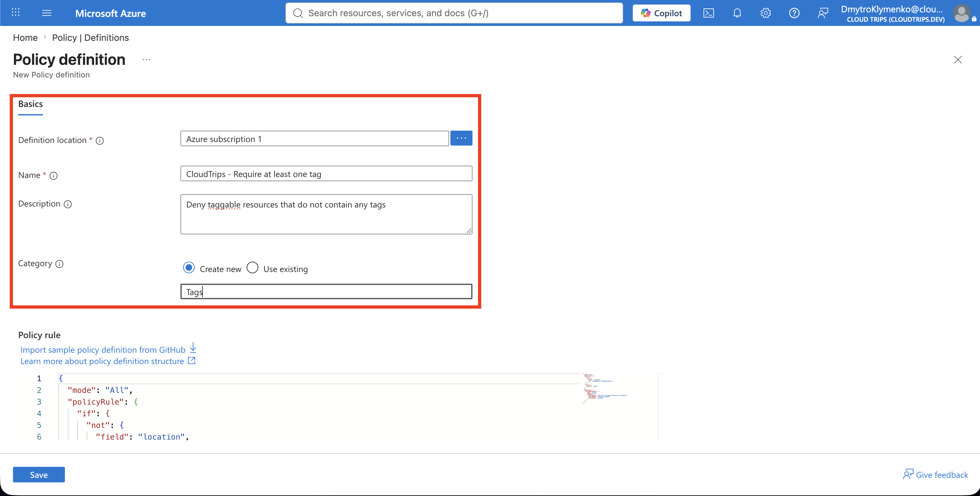
Task: Click the Save button
Action: pos(39,475)
